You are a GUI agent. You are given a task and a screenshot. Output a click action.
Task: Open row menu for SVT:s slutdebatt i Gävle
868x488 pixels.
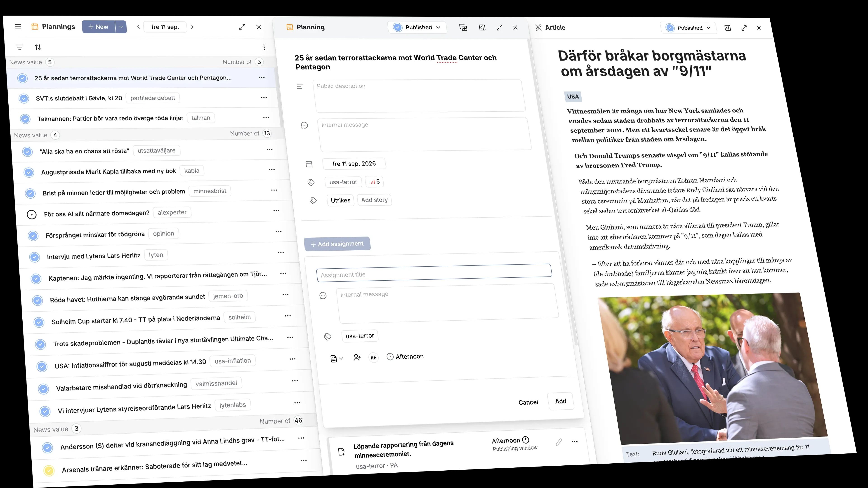click(x=264, y=97)
